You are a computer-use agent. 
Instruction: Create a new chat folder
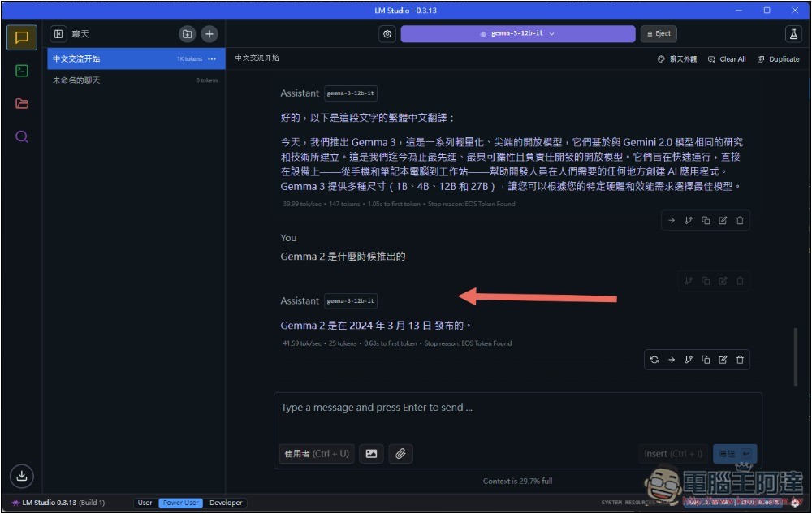coord(188,34)
